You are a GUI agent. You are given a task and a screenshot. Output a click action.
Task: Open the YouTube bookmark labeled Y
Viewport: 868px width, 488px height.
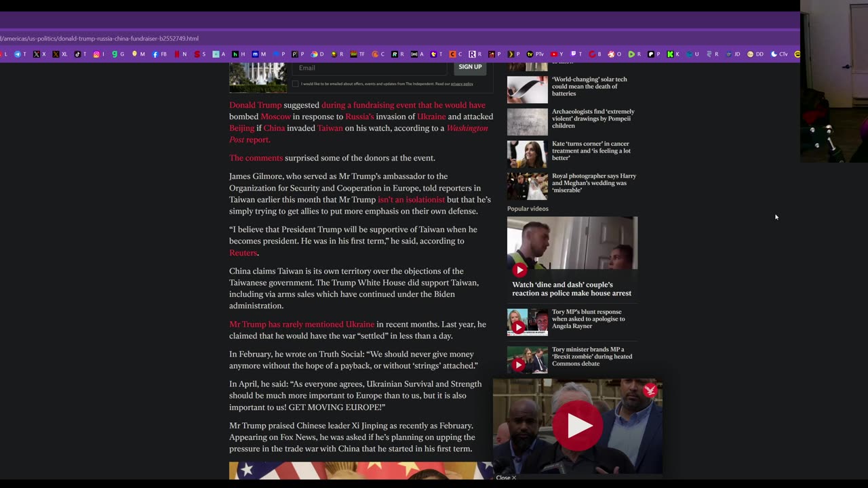[556, 54]
